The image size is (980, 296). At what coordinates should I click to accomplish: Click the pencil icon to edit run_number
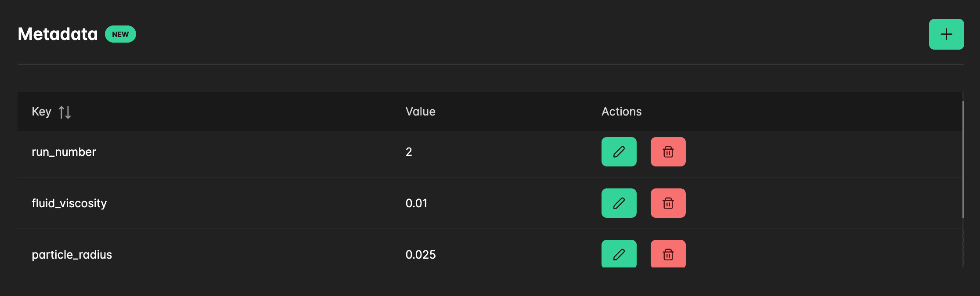tap(619, 152)
